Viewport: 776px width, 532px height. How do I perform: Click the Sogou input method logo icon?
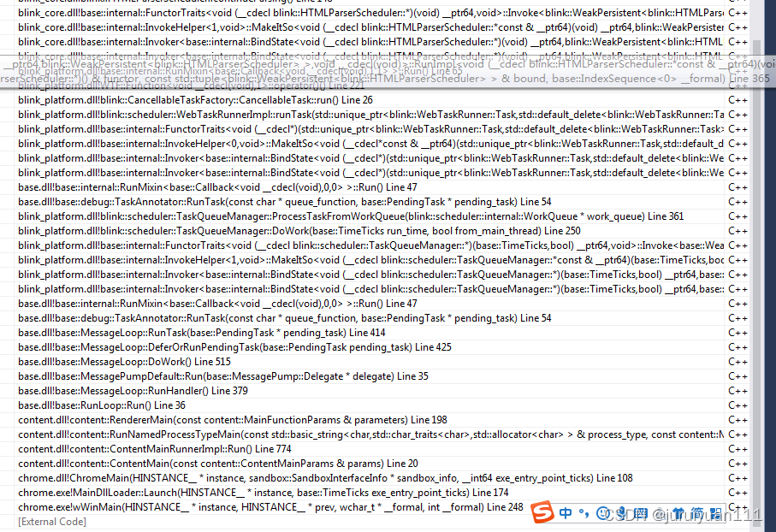[x=542, y=512]
